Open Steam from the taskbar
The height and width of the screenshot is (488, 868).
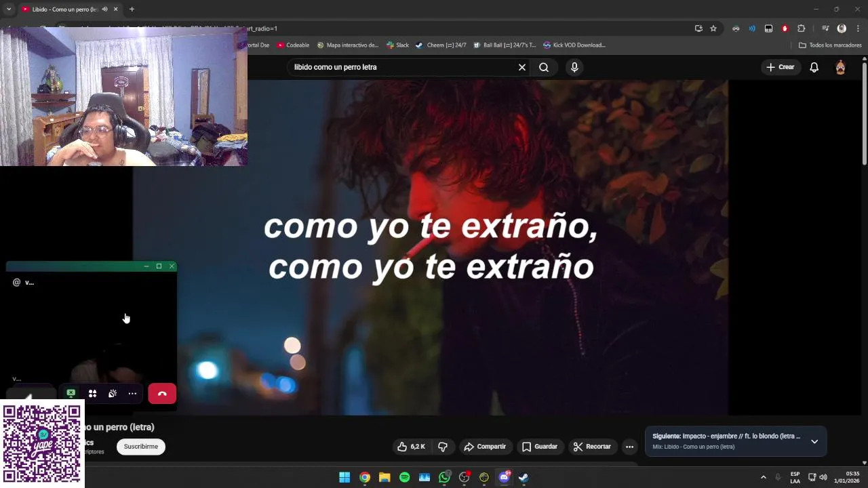click(x=524, y=477)
